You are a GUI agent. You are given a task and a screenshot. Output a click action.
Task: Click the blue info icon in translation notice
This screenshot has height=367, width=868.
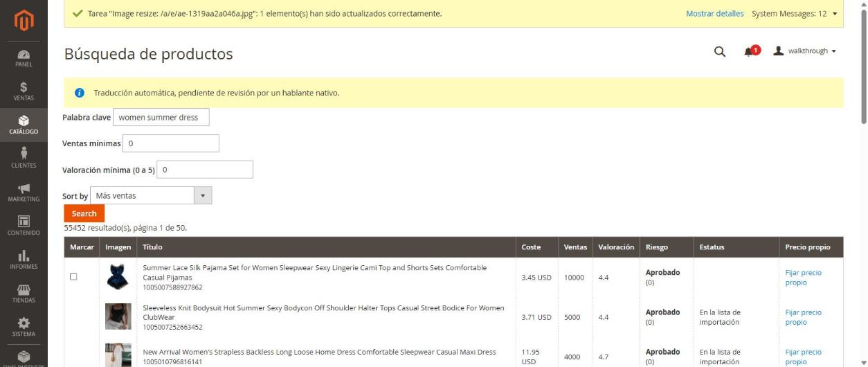click(x=80, y=93)
